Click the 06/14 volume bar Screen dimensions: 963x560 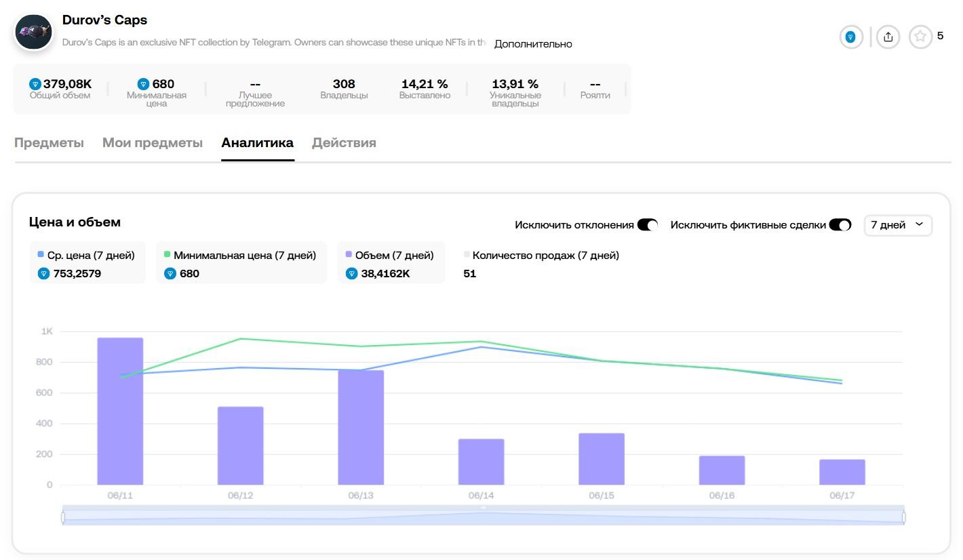[481, 462]
